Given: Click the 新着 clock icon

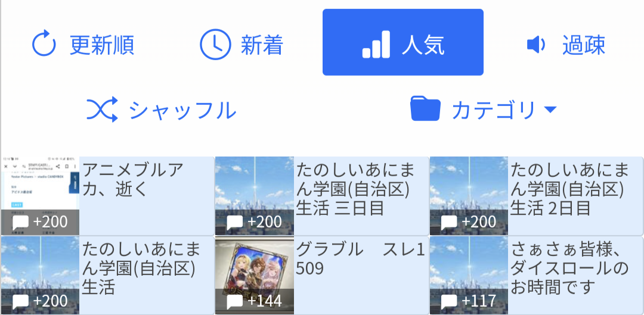Looking at the screenshot, I should 215,44.
